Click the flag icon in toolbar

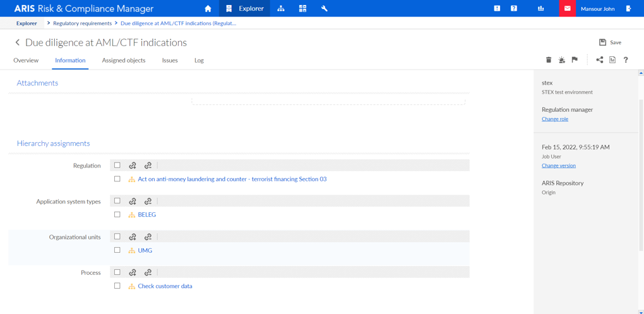575,60
